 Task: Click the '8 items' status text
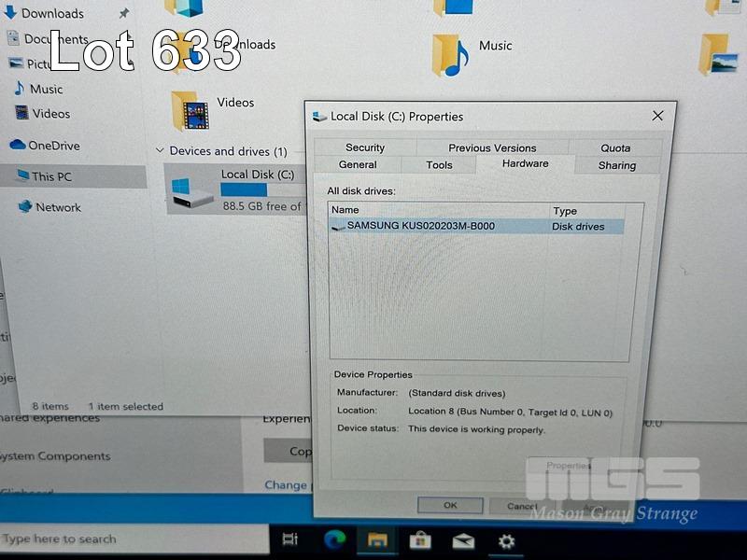point(50,406)
